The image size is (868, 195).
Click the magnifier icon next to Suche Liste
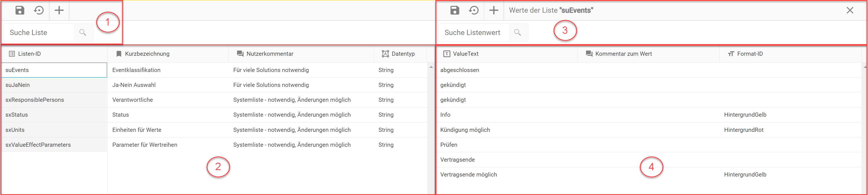[83, 33]
